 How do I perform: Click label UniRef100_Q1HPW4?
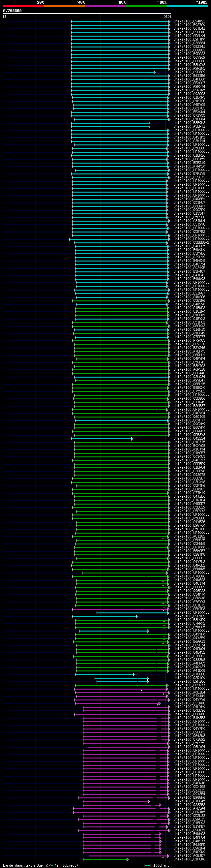click(189, 119)
